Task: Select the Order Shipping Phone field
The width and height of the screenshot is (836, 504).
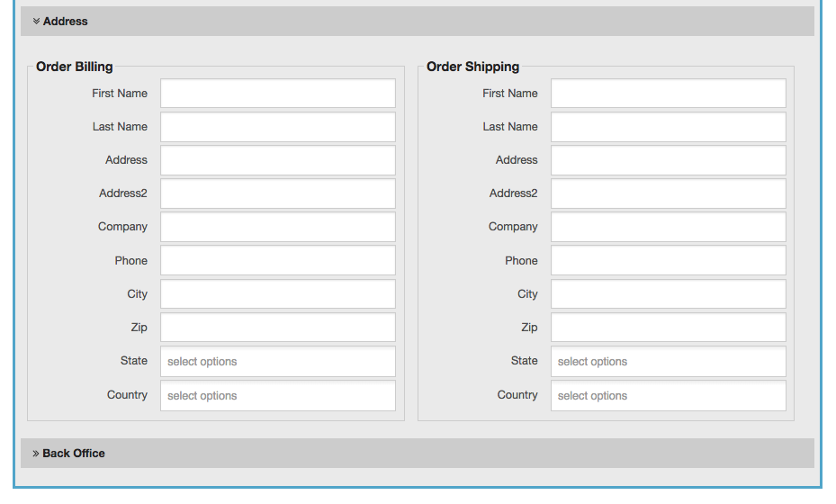Action: coord(668,260)
